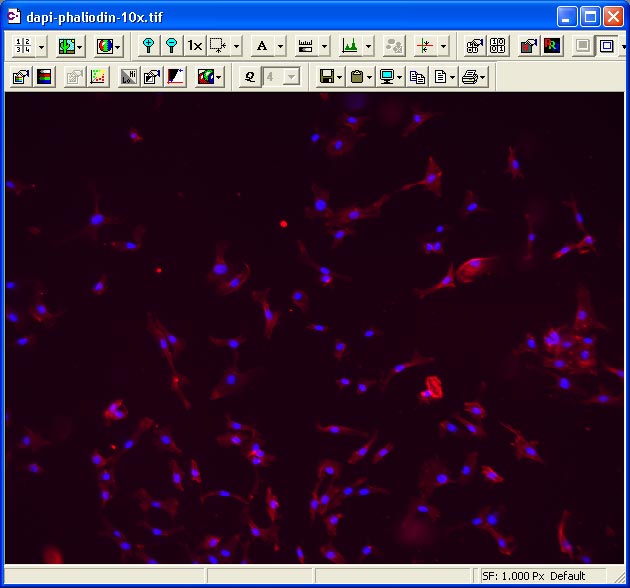Click the copy to clipboard icon
This screenshot has width=630, height=588.
click(x=417, y=77)
